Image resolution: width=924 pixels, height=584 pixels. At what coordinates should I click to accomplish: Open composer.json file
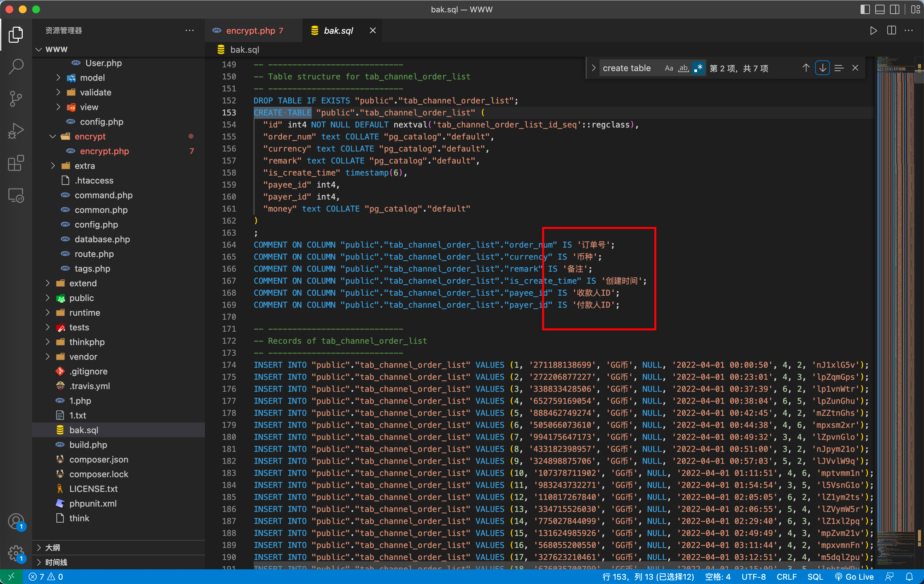98,460
